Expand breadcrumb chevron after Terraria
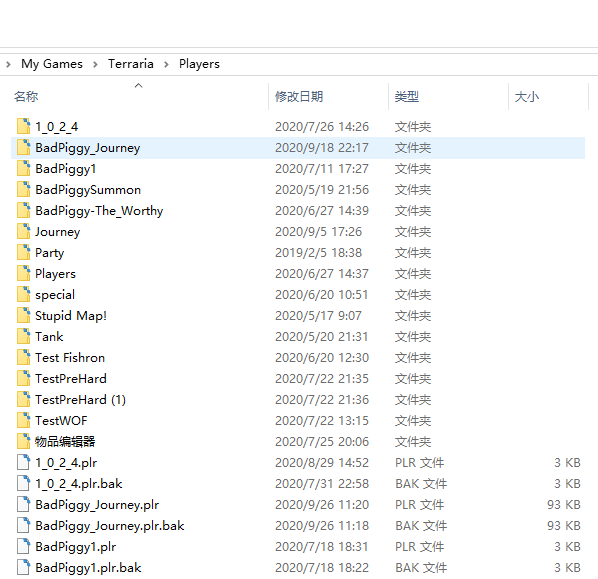Viewport: 598px width, 579px height. 166,64
